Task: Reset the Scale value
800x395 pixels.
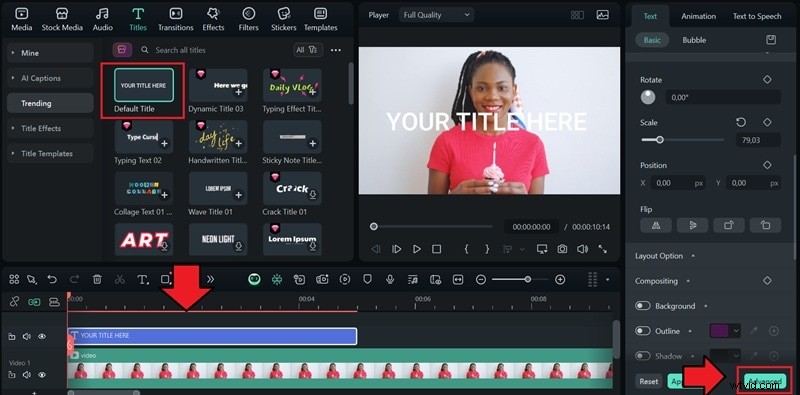Action: 741,122
